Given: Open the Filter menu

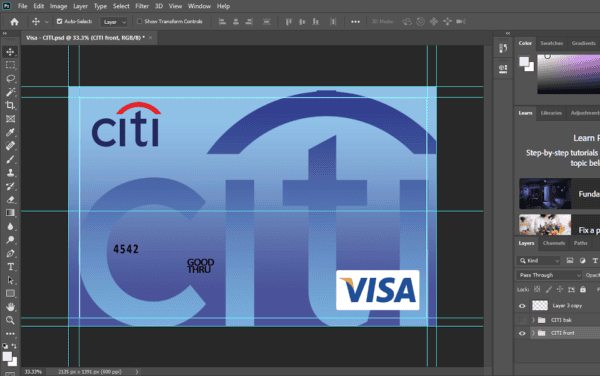Looking at the screenshot, I should pyautogui.click(x=142, y=6).
